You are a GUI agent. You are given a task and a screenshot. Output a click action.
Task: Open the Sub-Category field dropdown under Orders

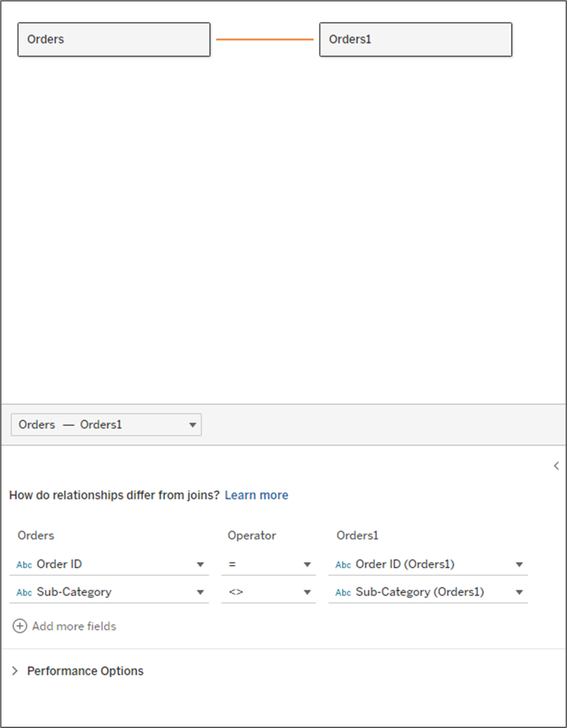point(109,592)
